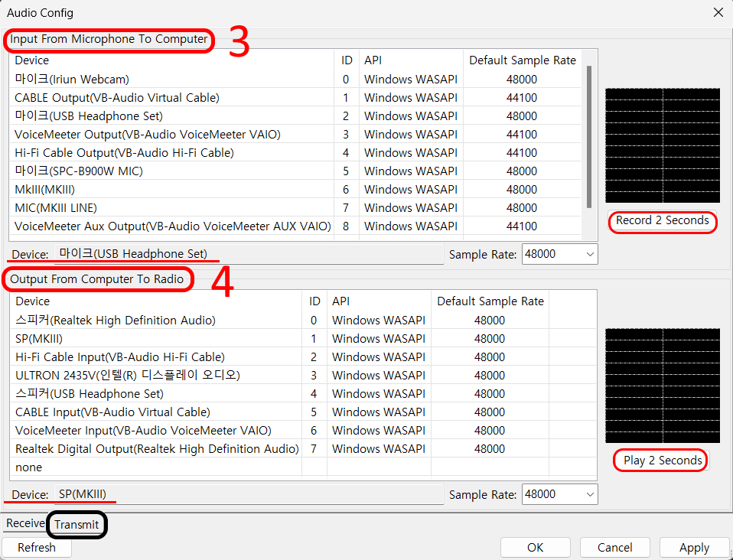Select CABLE Output (VB-Audio Virtual Cable) input device
The width and height of the screenshot is (733, 560).
(117, 98)
